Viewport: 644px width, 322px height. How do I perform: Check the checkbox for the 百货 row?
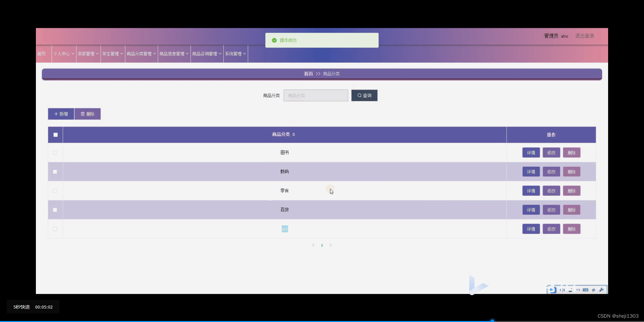point(55,210)
